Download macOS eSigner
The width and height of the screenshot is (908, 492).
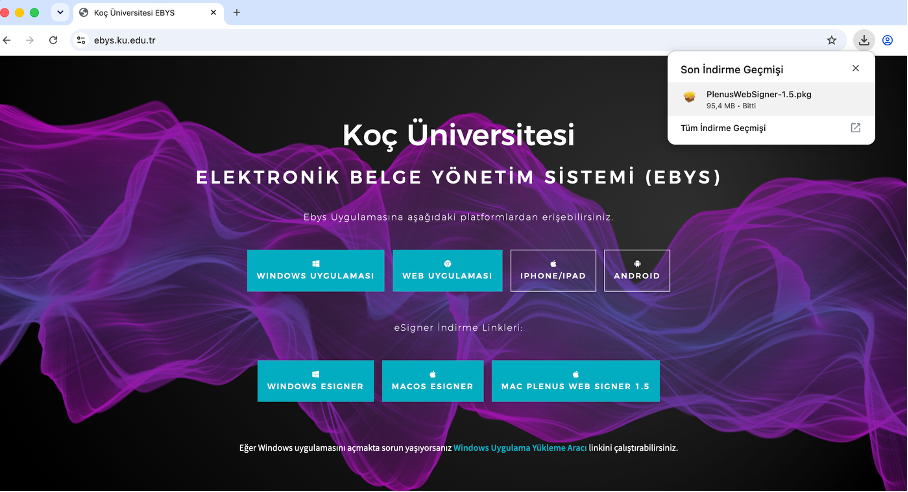pyautogui.click(x=433, y=381)
